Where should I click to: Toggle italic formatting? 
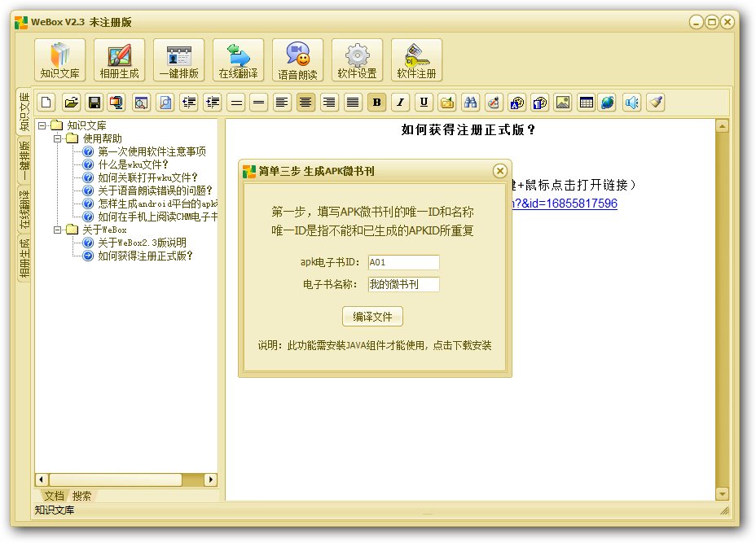tap(400, 102)
